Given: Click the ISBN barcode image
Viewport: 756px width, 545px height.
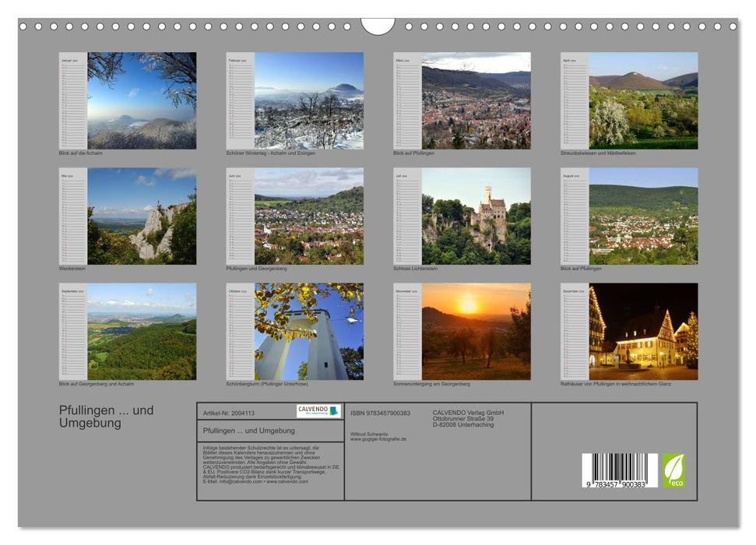Looking at the screenshot, I should (x=619, y=471).
